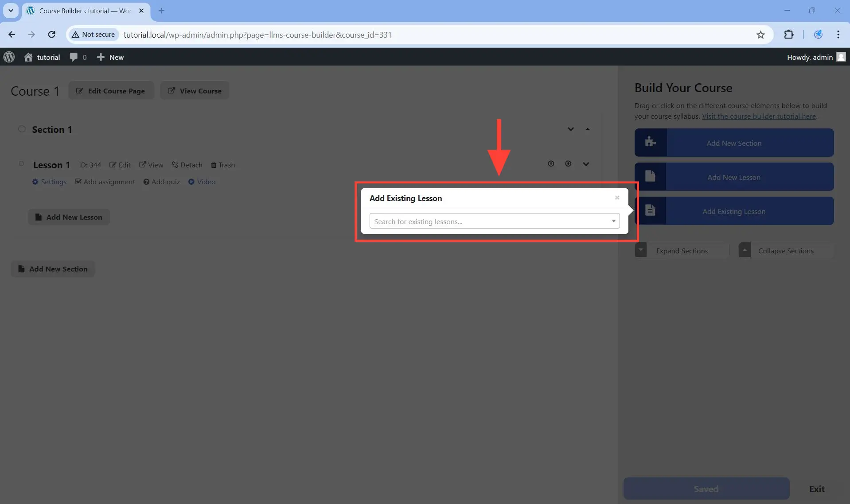The height and width of the screenshot is (504, 850).
Task: Open the New content menu
Action: click(x=110, y=57)
